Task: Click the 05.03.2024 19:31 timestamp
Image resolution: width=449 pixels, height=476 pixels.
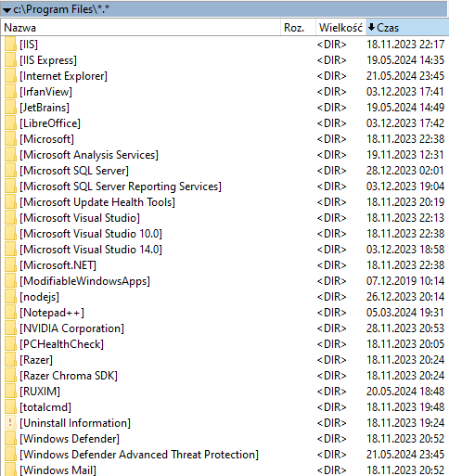Action: click(x=405, y=313)
